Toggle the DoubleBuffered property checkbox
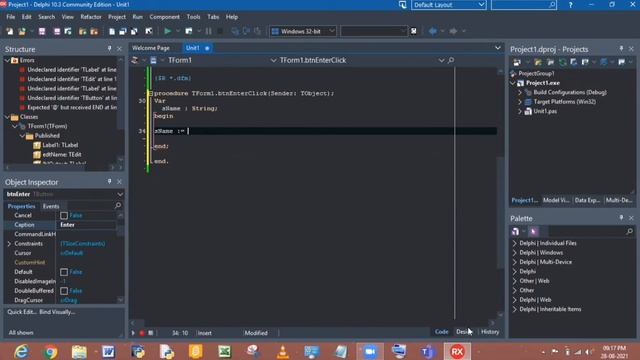Viewport: 640px width, 360px height. (x=64, y=291)
